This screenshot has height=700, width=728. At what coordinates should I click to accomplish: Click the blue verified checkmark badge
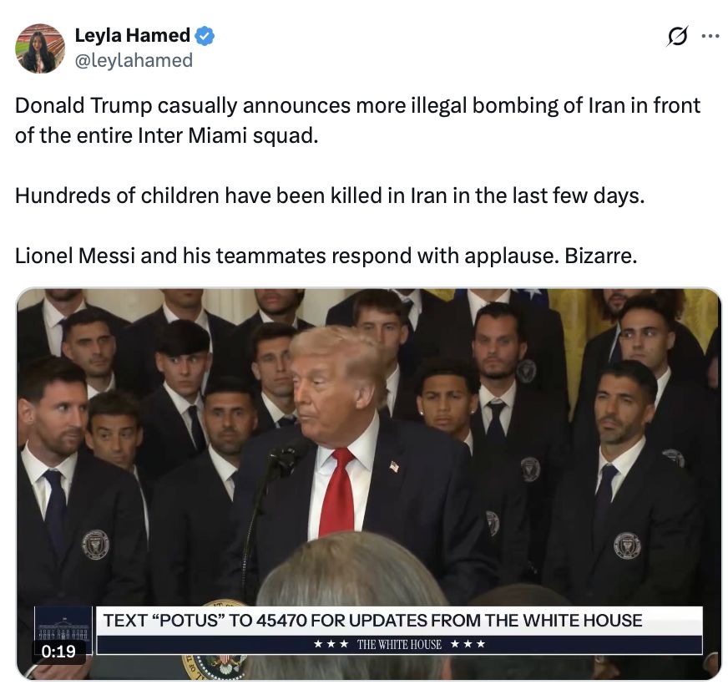(x=205, y=36)
